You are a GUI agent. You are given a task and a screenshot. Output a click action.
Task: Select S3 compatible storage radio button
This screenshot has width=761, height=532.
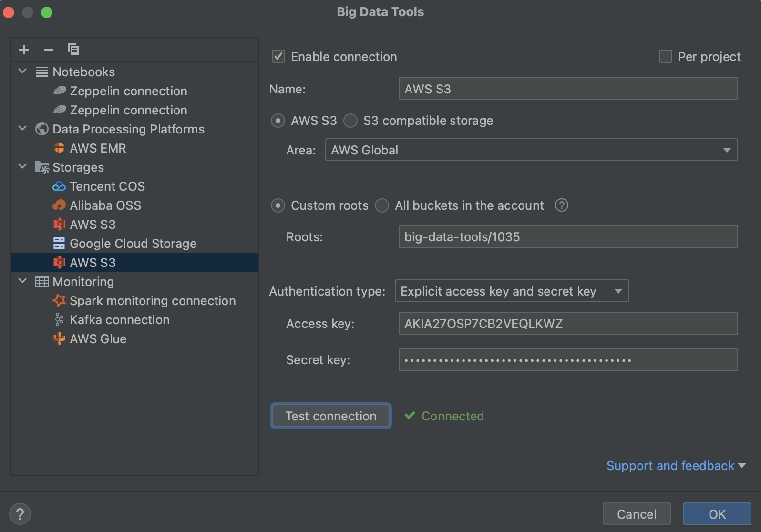click(x=350, y=121)
